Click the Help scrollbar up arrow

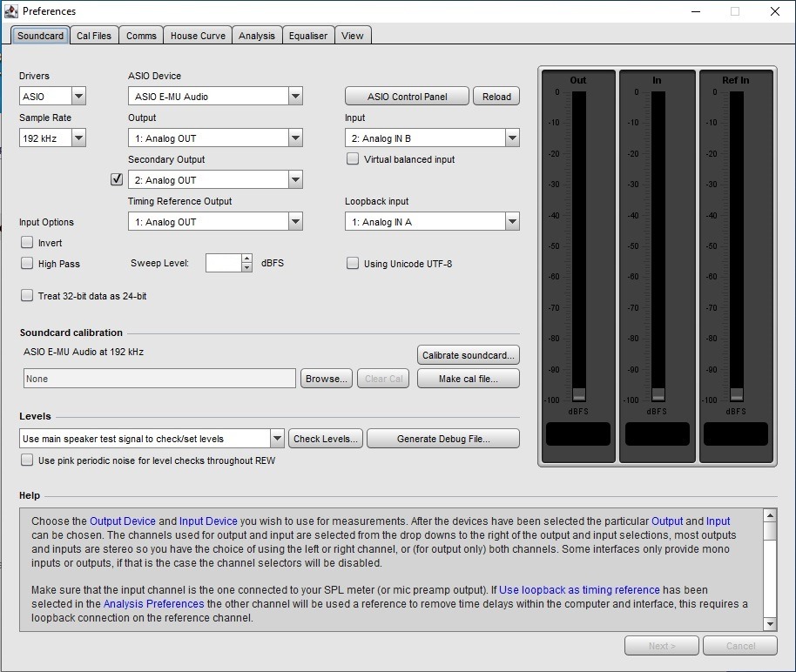pyautogui.click(x=770, y=515)
